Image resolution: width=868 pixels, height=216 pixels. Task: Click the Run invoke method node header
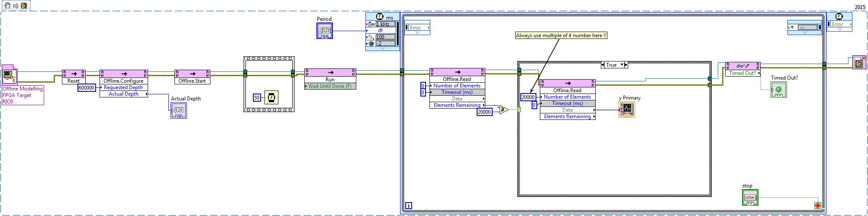[330, 72]
